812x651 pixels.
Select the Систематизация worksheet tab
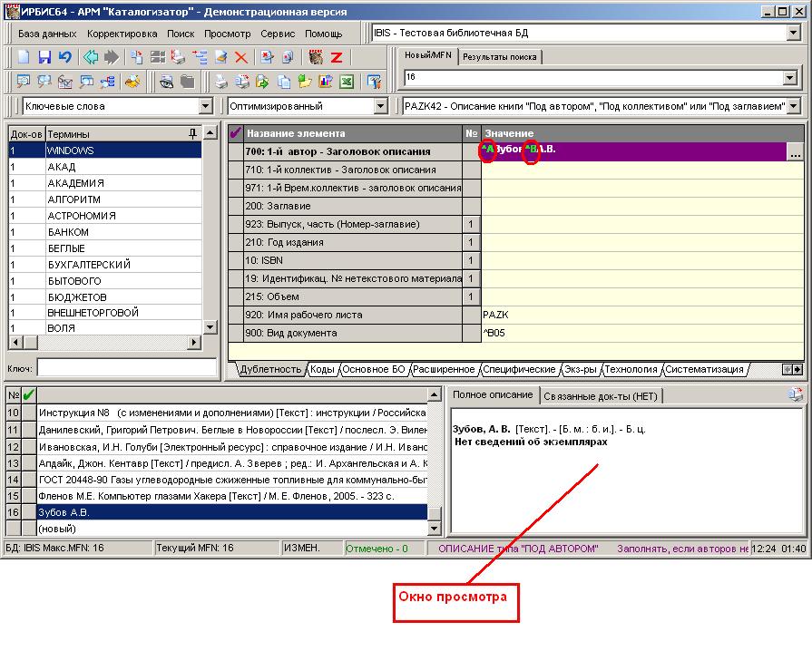704,370
